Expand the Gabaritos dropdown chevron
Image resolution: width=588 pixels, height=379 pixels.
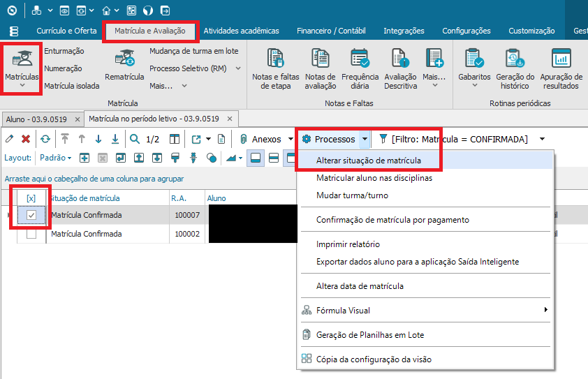click(x=475, y=86)
